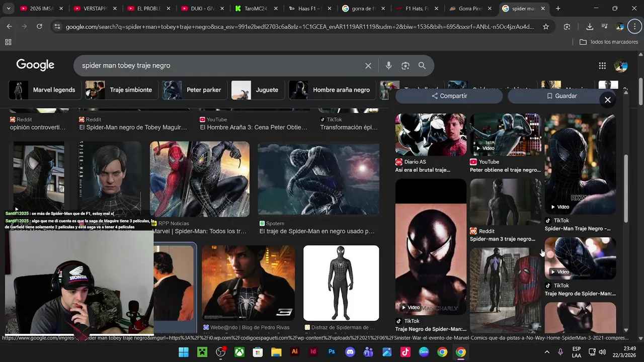Reload the current page
This screenshot has width=644, height=362.
[39, 27]
